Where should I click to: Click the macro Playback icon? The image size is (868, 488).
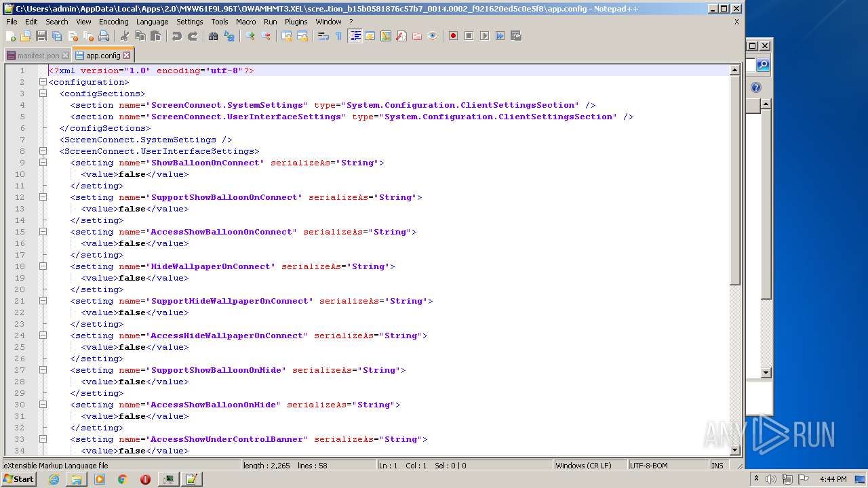tap(484, 36)
